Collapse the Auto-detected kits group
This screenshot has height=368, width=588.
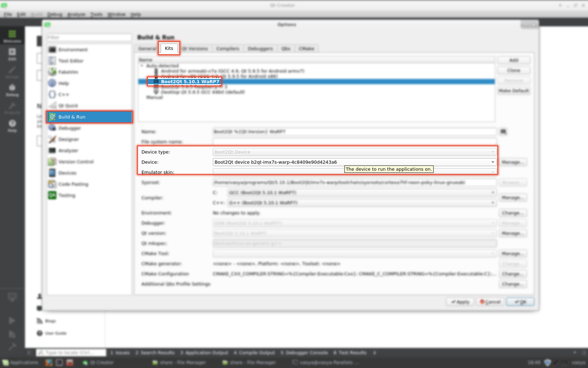coord(142,66)
